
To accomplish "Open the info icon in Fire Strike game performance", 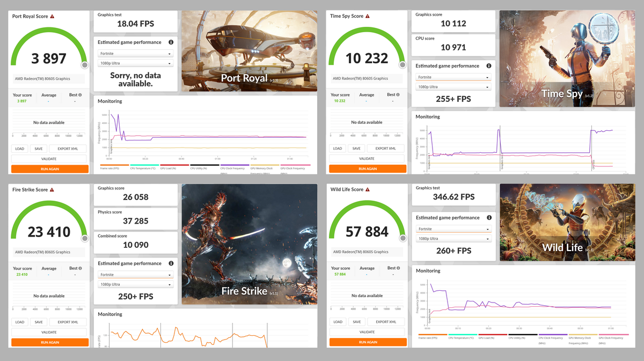I will coord(171,263).
